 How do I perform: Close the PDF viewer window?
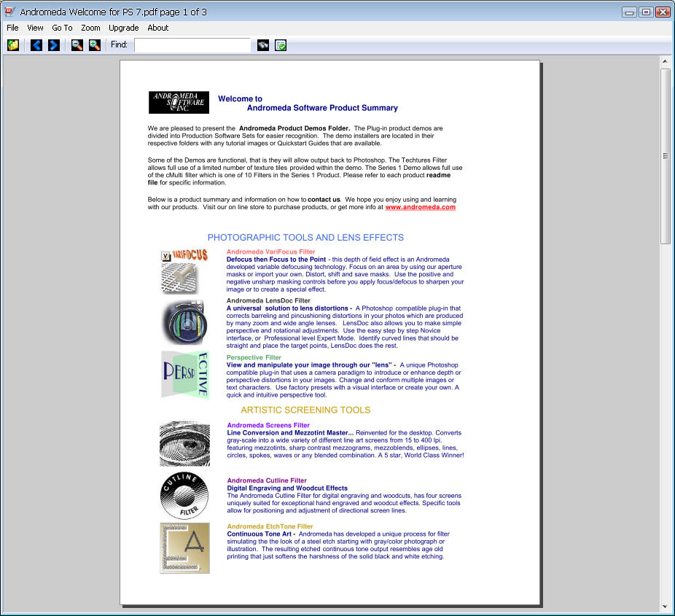coord(663,12)
